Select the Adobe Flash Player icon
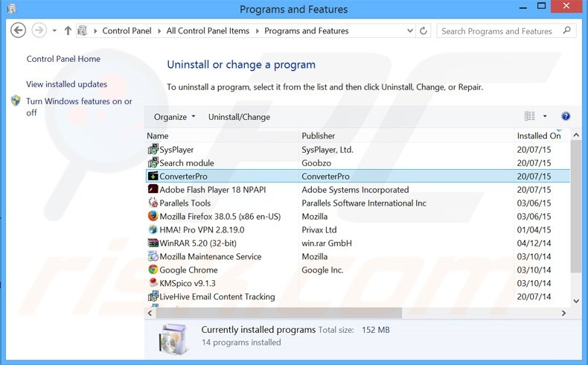The image size is (588, 365). [x=153, y=189]
